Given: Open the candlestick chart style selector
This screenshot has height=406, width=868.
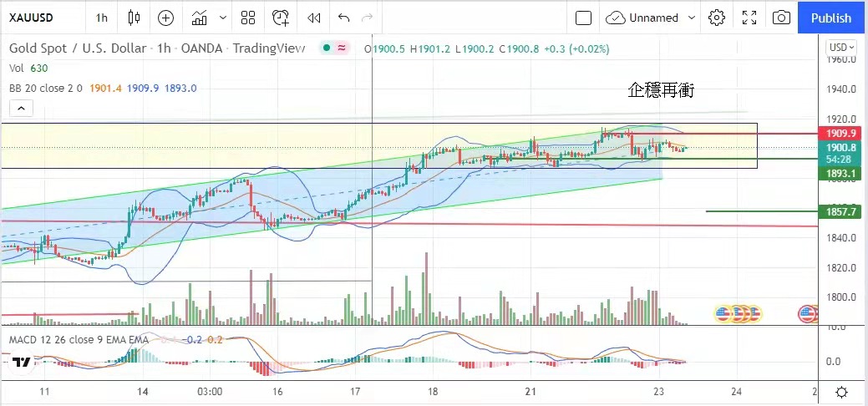Looking at the screenshot, I should pos(135,18).
